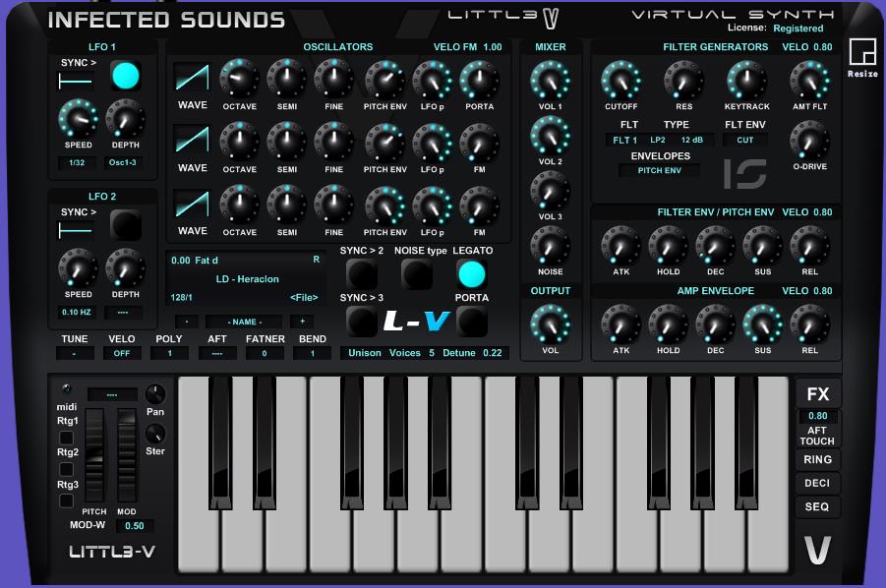Click the filter envelope ATK knob
This screenshot has width=886, height=588.
621,246
